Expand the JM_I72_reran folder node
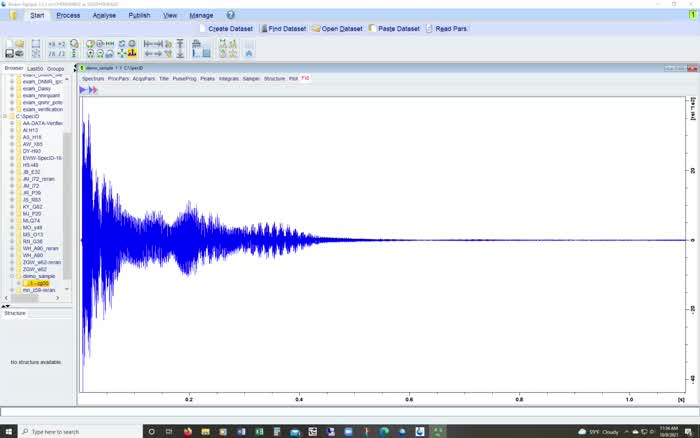The image size is (700, 438). [12, 179]
